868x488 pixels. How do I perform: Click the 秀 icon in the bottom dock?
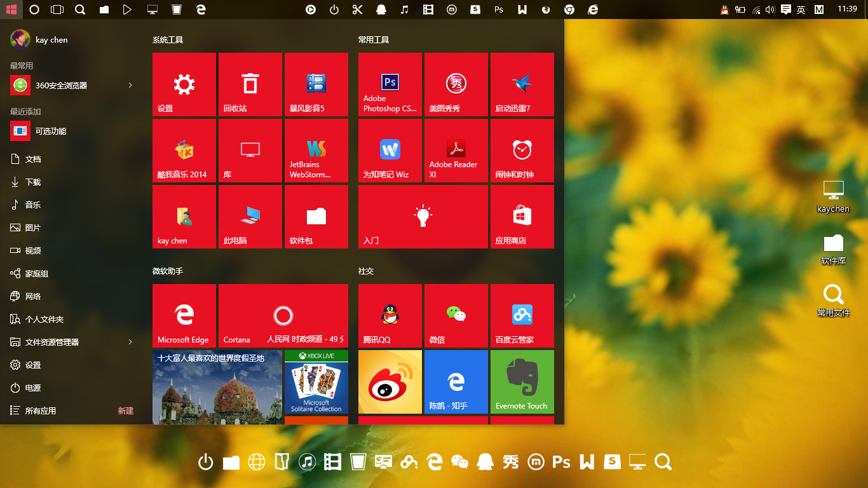click(510, 462)
